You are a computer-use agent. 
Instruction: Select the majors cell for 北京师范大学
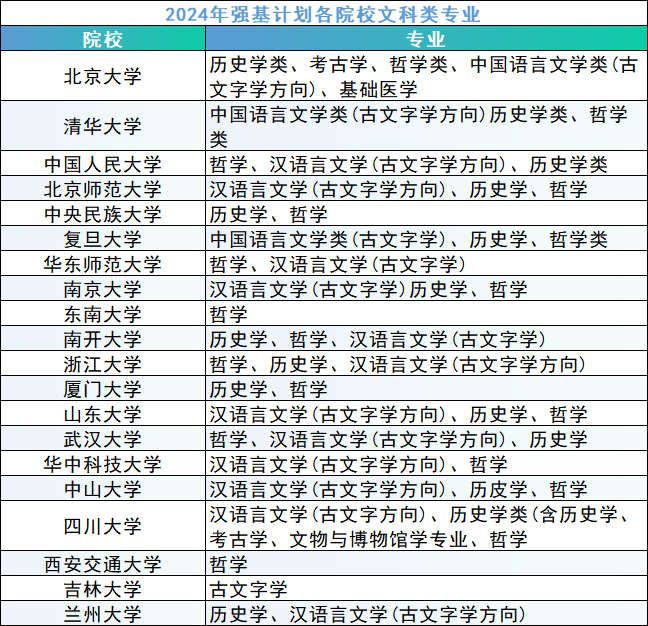pos(426,188)
